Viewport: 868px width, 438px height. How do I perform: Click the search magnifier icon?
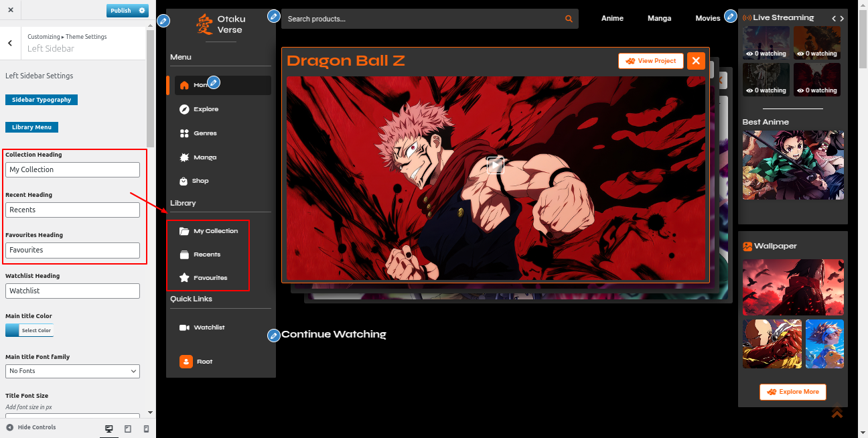pos(569,19)
